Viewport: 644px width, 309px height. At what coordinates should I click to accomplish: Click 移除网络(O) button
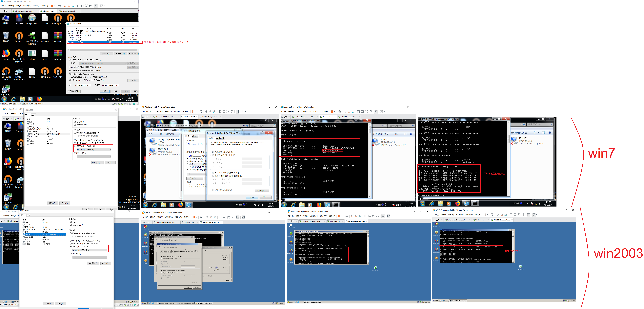point(120,54)
